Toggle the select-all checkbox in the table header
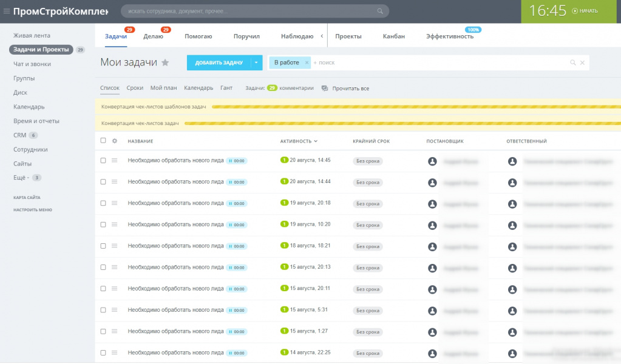The image size is (621, 364). point(103,141)
